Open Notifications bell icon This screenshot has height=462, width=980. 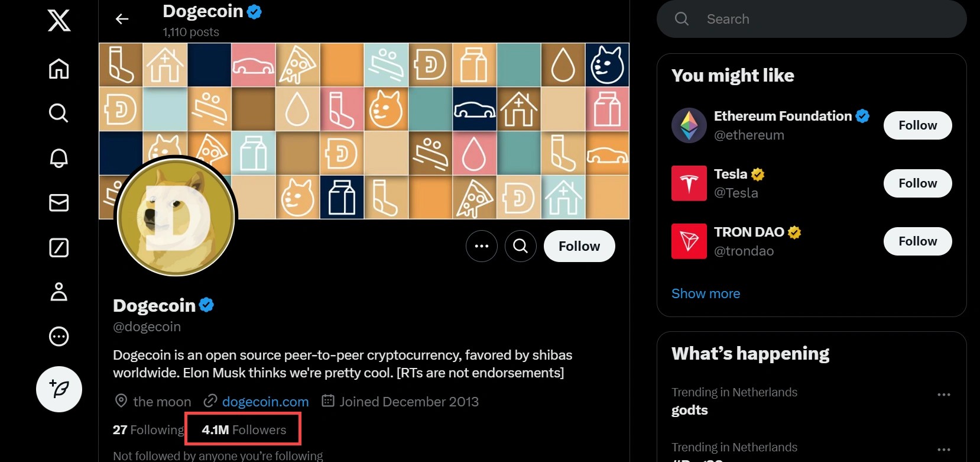59,158
